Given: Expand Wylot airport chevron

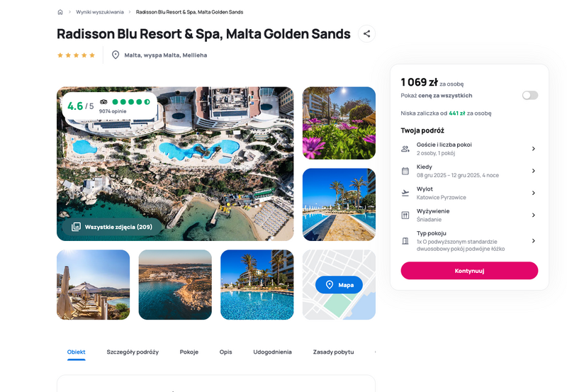Looking at the screenshot, I should click(534, 193).
